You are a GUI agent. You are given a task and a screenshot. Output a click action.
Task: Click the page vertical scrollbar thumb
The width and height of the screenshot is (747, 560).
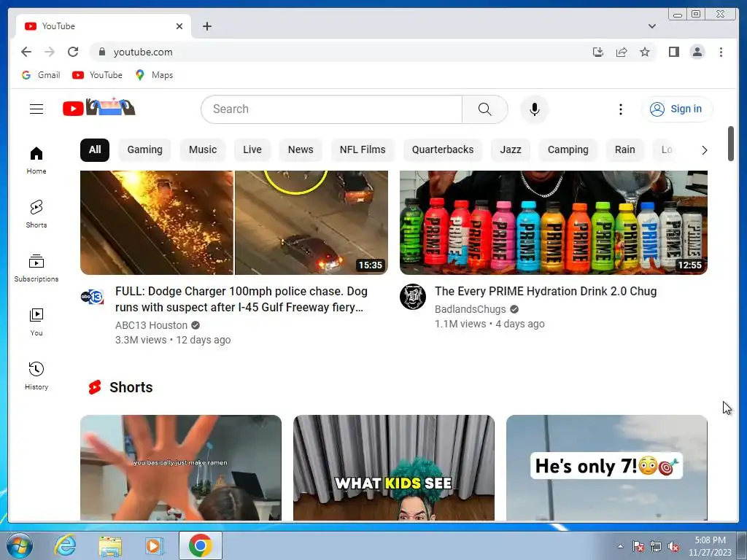[x=730, y=144]
